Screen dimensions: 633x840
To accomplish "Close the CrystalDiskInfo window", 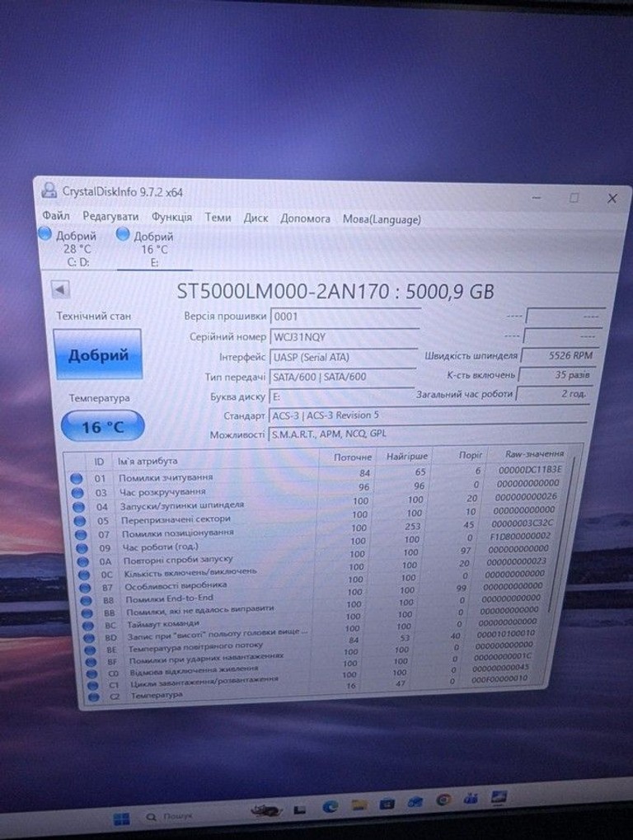I will tap(612, 198).
